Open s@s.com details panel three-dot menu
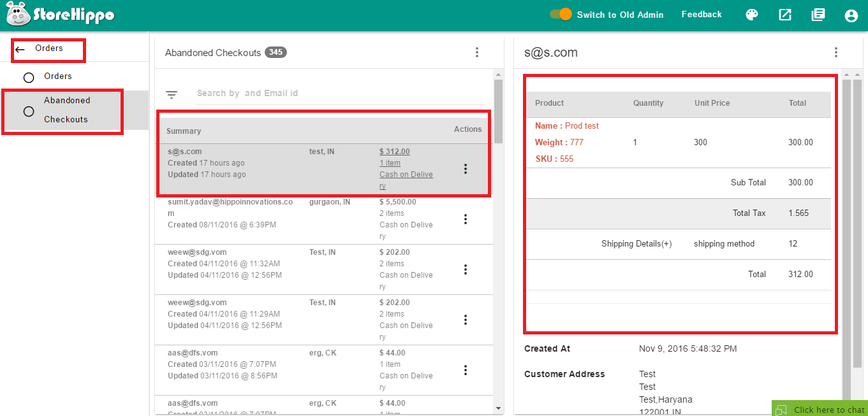This screenshot has width=868, height=416. coord(836,52)
